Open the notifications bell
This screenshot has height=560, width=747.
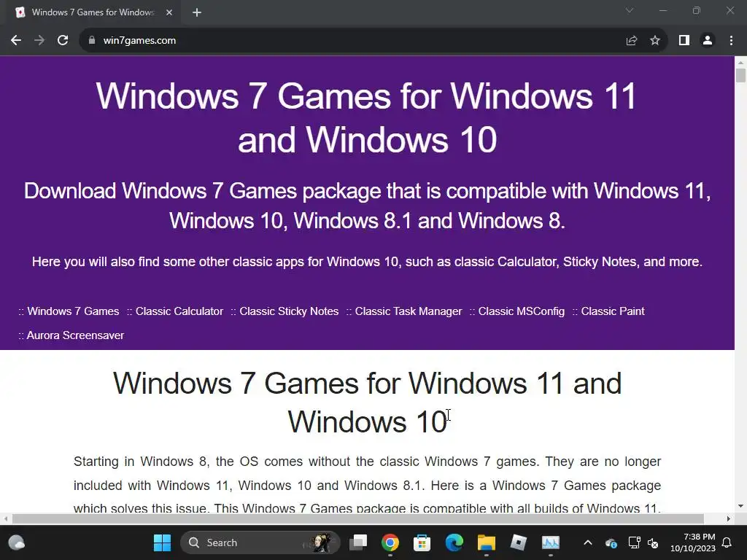pyautogui.click(x=727, y=542)
